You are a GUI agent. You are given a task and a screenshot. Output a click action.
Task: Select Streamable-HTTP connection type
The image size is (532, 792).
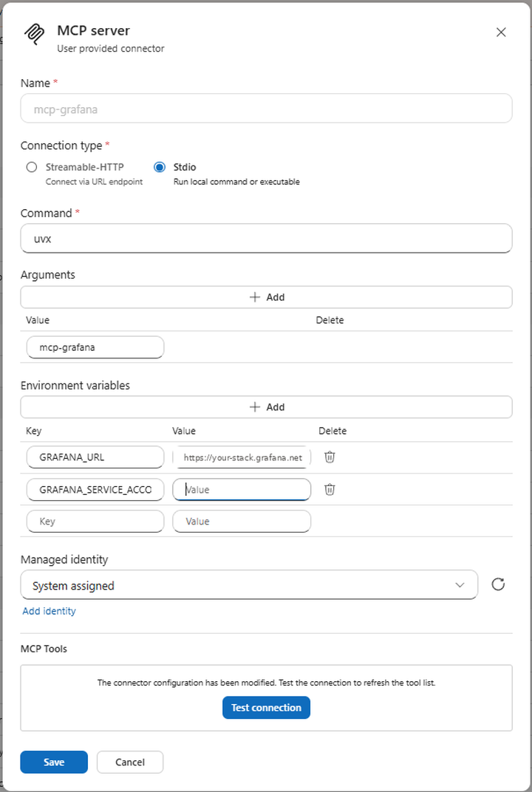click(32, 167)
